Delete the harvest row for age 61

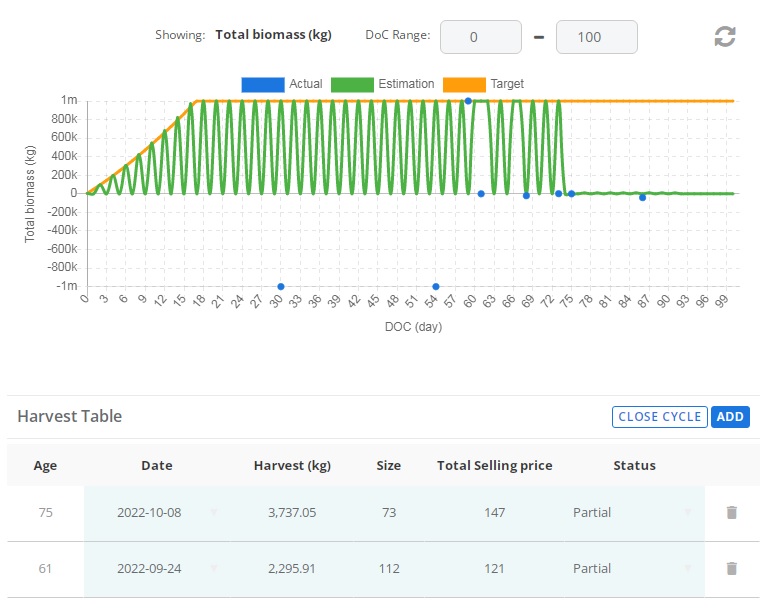[x=731, y=568]
